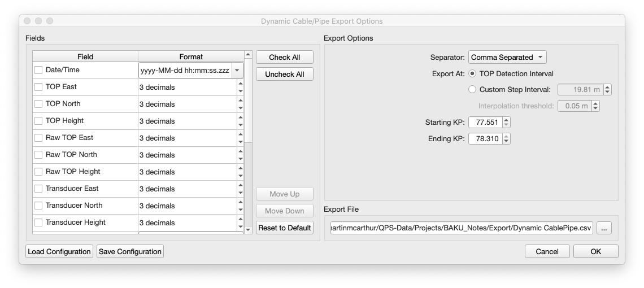
Task: Open Load Configuration
Action: pos(59,251)
